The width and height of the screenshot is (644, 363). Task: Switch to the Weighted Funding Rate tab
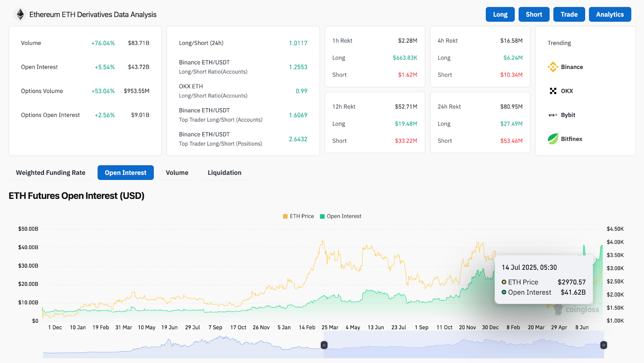[51, 173]
